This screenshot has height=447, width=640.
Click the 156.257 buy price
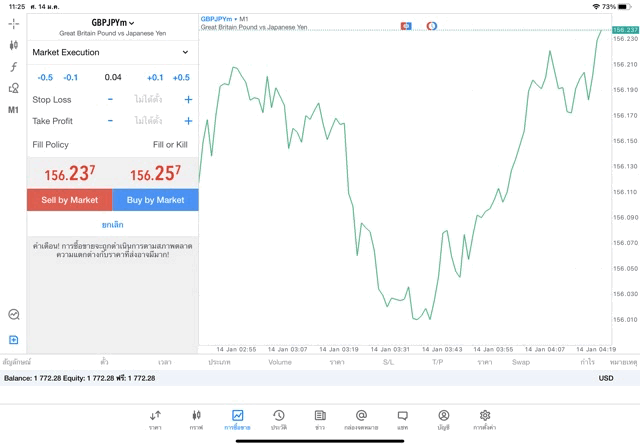(156, 173)
